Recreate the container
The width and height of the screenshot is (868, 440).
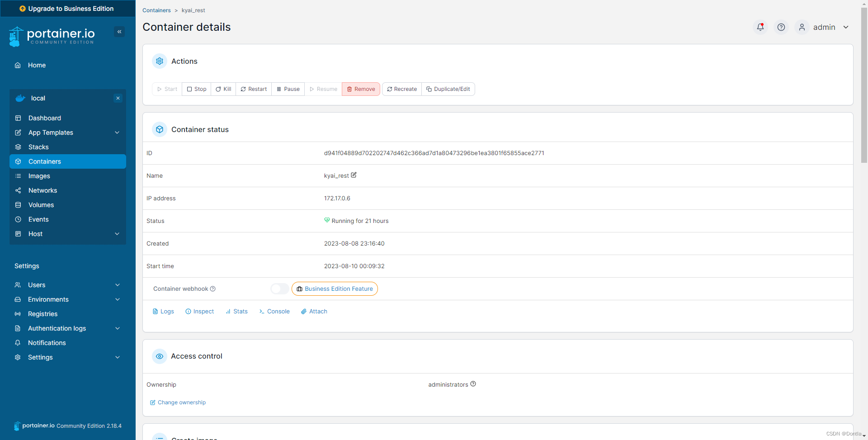coord(402,89)
